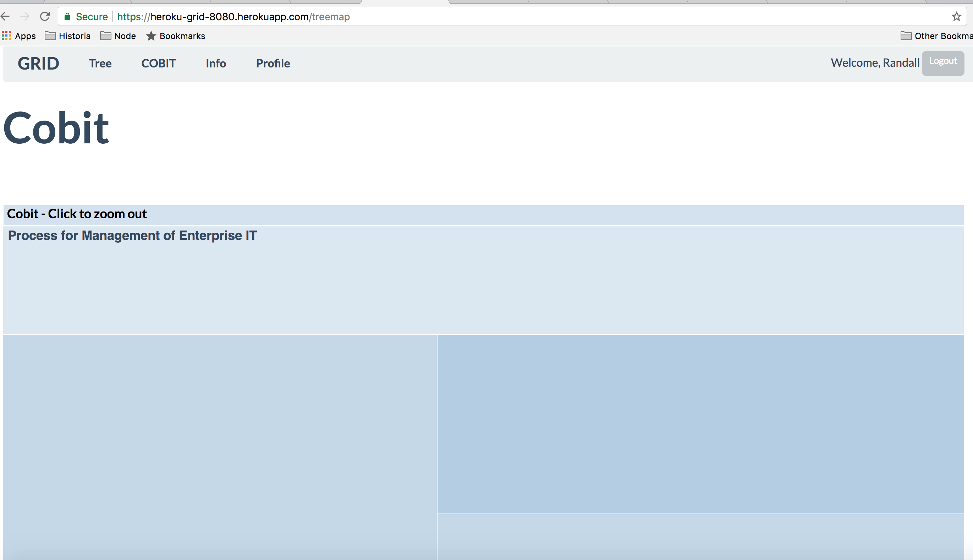The image size is (973, 560).
Task: Open the Apps grid shortcut
Action: point(18,36)
